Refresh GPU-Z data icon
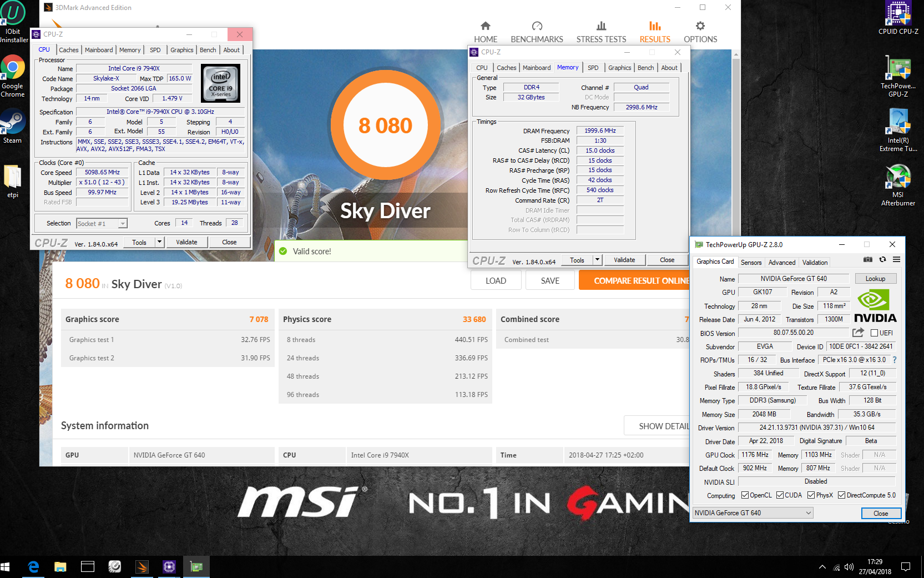Screen dimensions: 924x578 tap(882, 259)
